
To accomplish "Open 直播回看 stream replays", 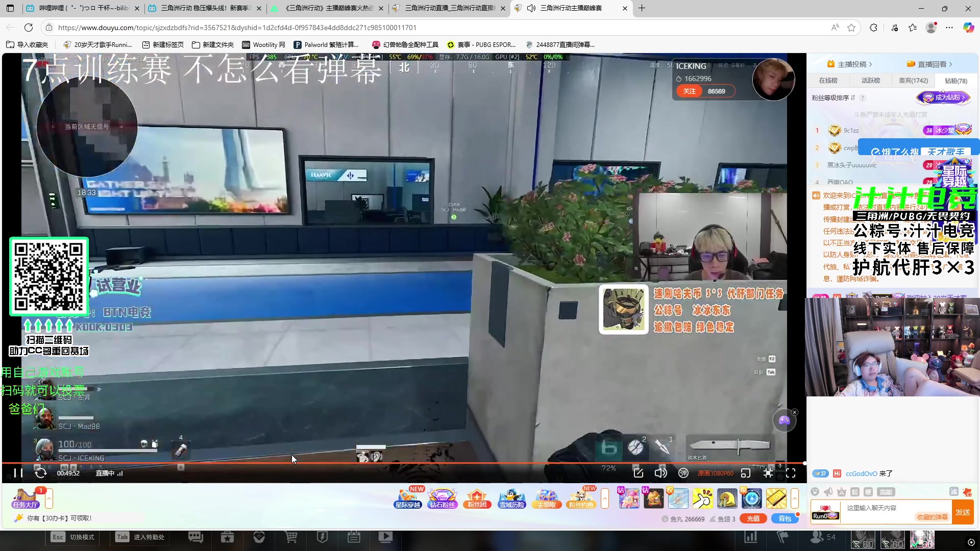I will pos(929,64).
